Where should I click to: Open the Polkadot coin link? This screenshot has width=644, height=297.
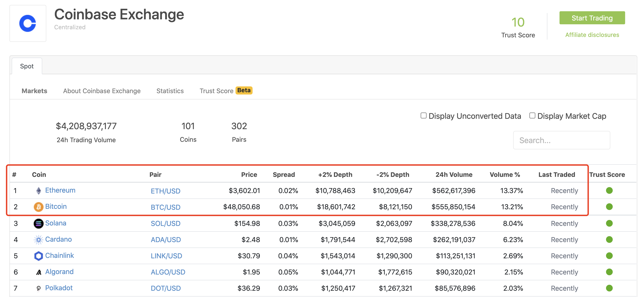(x=59, y=288)
